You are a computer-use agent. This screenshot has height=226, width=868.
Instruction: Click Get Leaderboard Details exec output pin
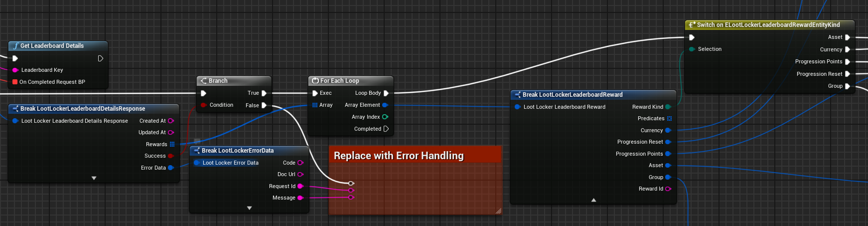100,58
